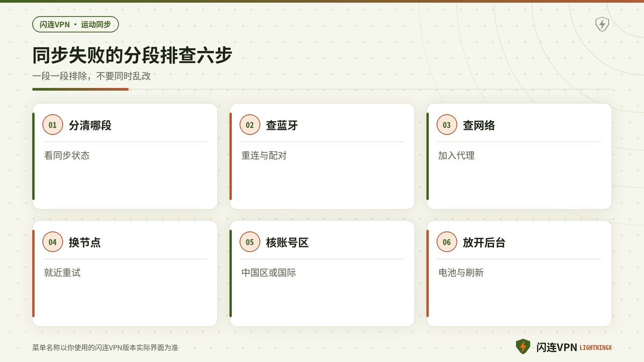This screenshot has width=644, height=362.
Task: Select the 02 step number badge
Action: (250, 125)
